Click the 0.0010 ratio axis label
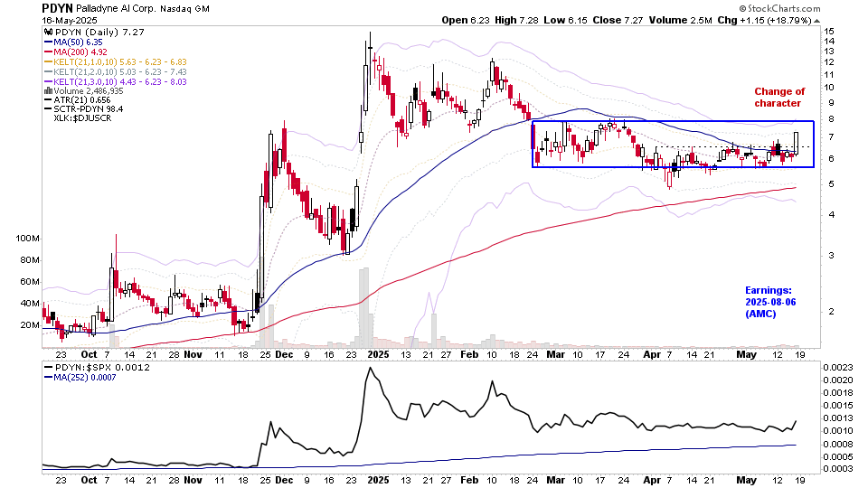This screenshot has height=488, width=868. [x=837, y=430]
